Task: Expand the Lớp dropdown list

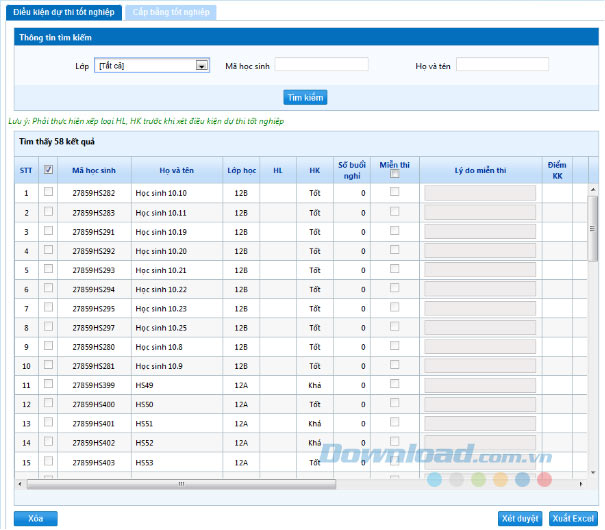Action: 202,65
